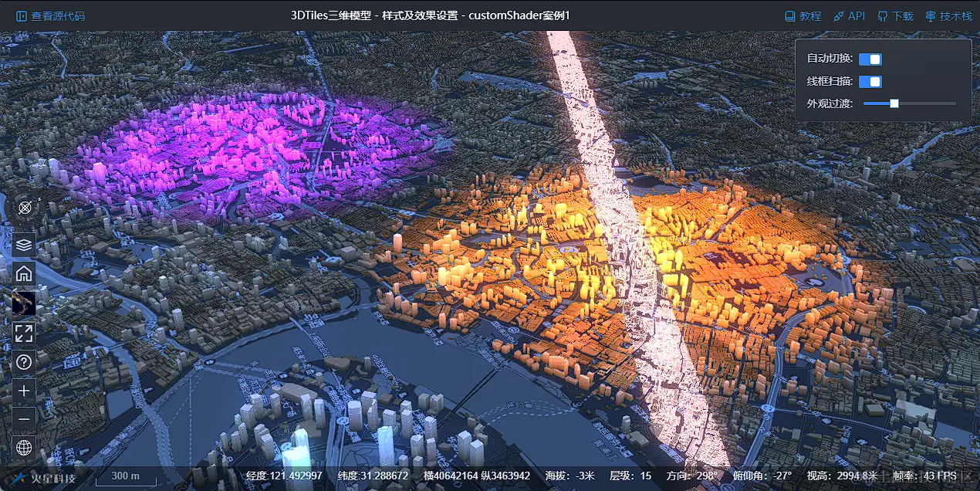This screenshot has width=980, height=491.
Task: Click the 横 纵 projected coordinates text
Action: pyautogui.click(x=477, y=476)
